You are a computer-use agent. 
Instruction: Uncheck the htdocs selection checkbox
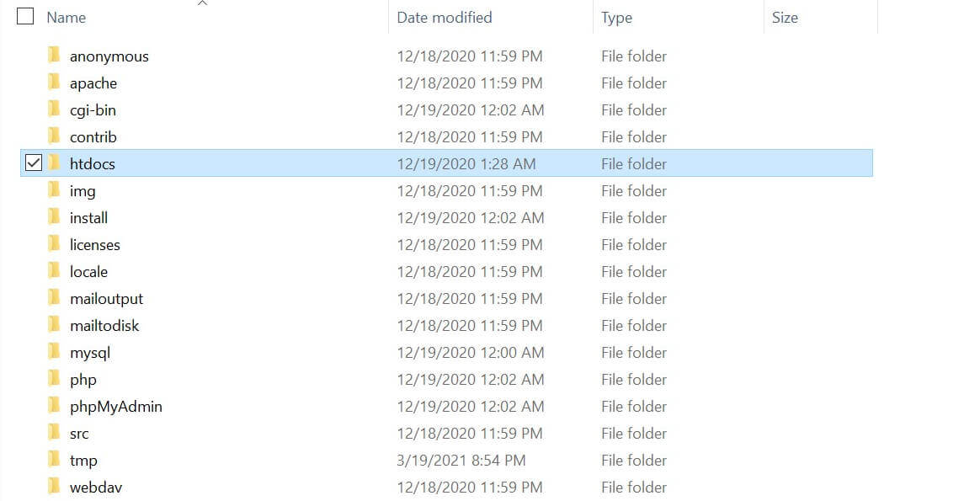34,163
